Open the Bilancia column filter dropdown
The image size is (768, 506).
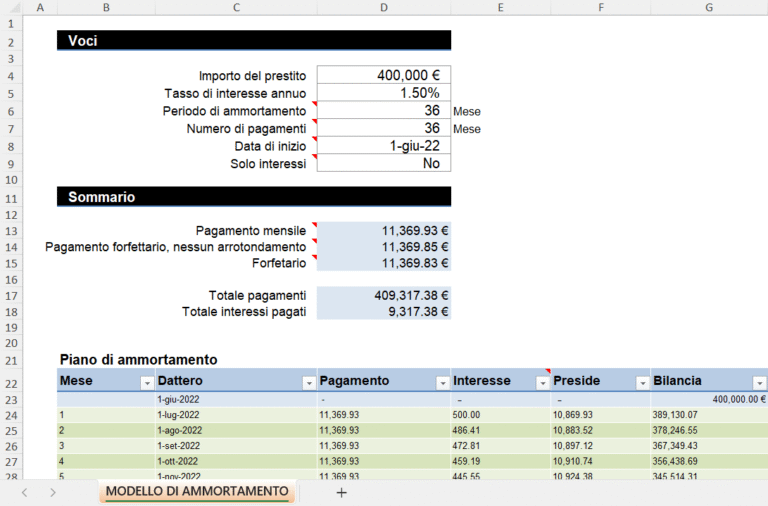point(759,384)
